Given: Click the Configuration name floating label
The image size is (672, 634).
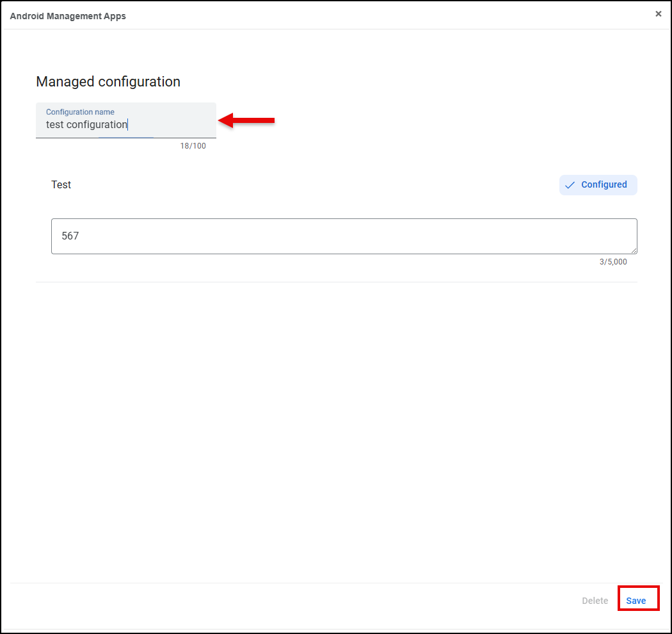Looking at the screenshot, I should point(80,112).
